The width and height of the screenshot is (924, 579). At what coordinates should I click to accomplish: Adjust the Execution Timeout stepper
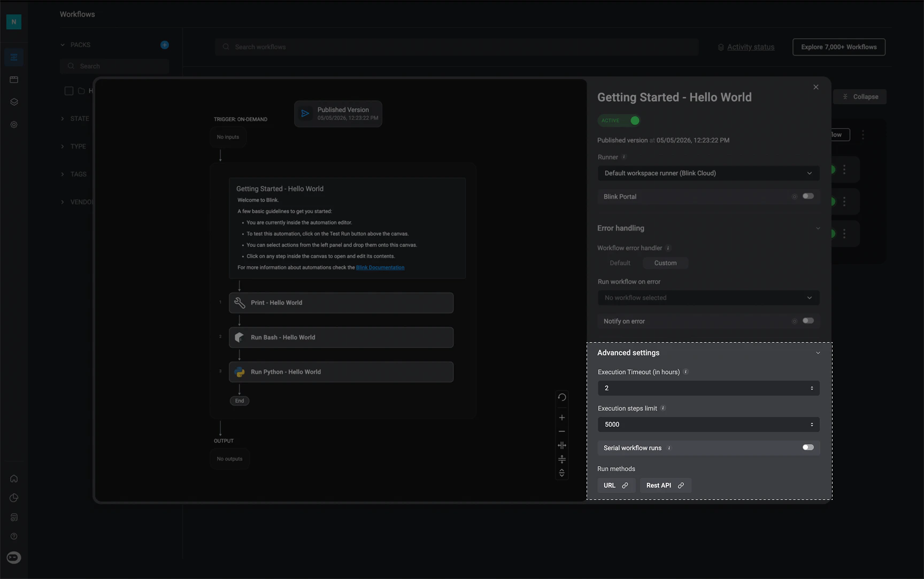[x=812, y=388]
